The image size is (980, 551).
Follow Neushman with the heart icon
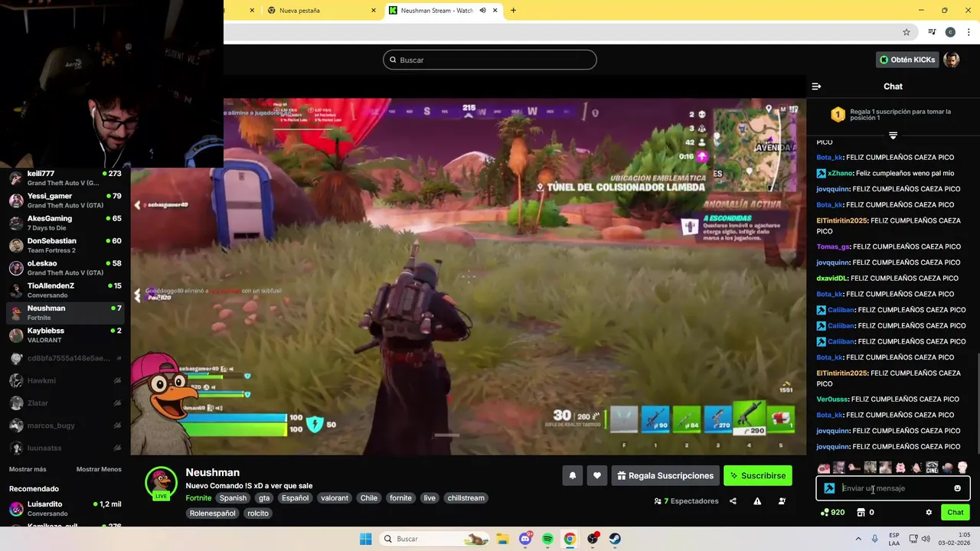point(597,475)
